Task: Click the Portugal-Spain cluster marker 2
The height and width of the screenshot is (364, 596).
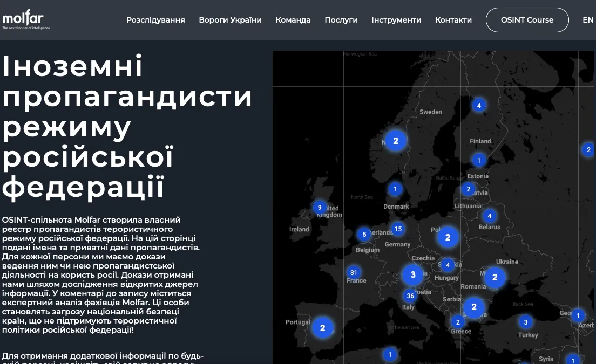Action: coord(323,327)
